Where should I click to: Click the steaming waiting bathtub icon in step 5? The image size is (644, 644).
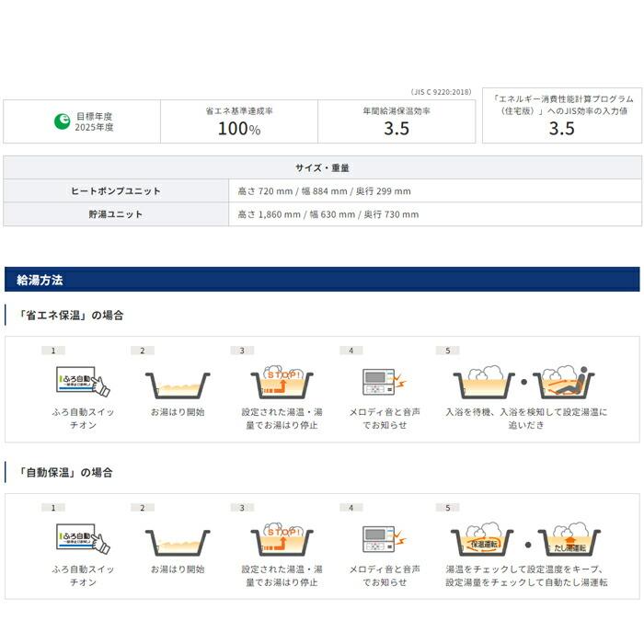[x=483, y=382]
